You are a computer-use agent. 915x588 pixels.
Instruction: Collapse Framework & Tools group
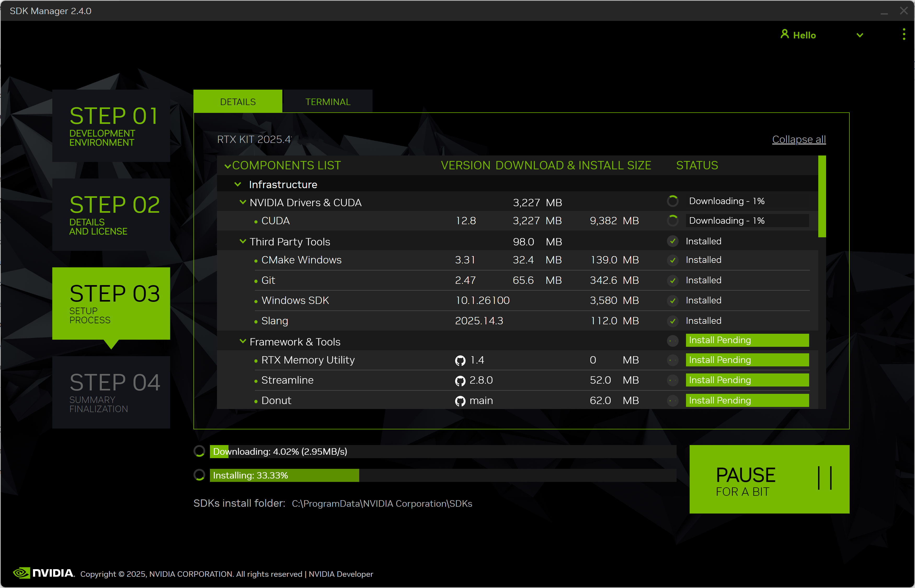(x=243, y=341)
